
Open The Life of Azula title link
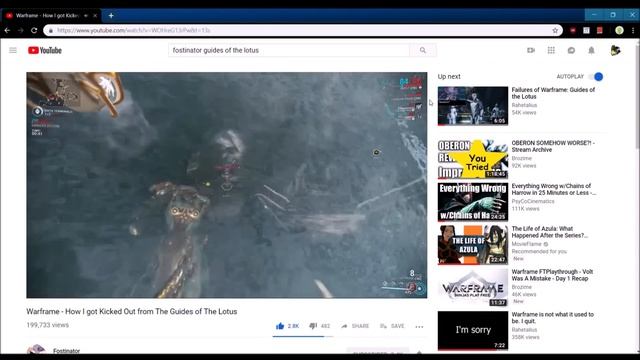(550, 232)
